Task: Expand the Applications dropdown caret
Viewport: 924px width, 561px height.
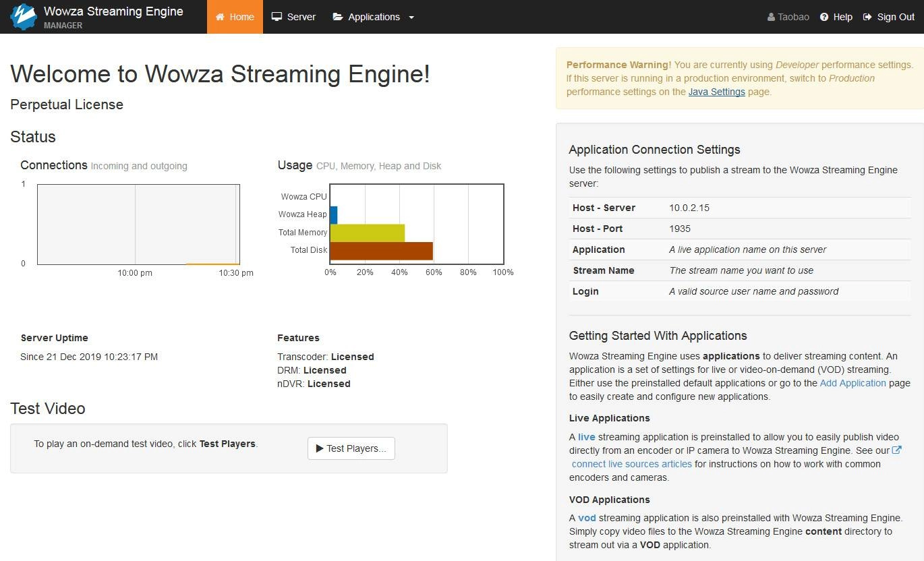Action: coord(411,18)
